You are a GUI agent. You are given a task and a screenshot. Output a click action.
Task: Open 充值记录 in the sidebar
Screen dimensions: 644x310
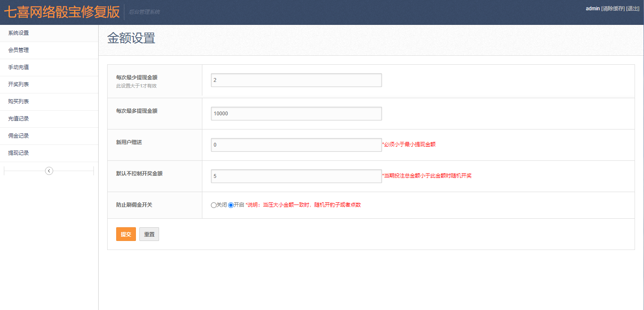click(18, 119)
